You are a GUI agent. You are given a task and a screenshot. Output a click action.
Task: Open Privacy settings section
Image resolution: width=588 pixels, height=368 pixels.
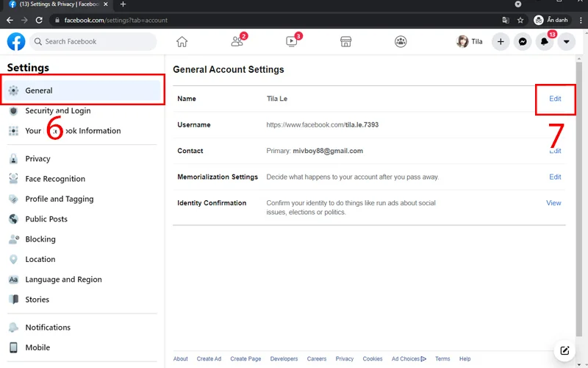(x=37, y=158)
